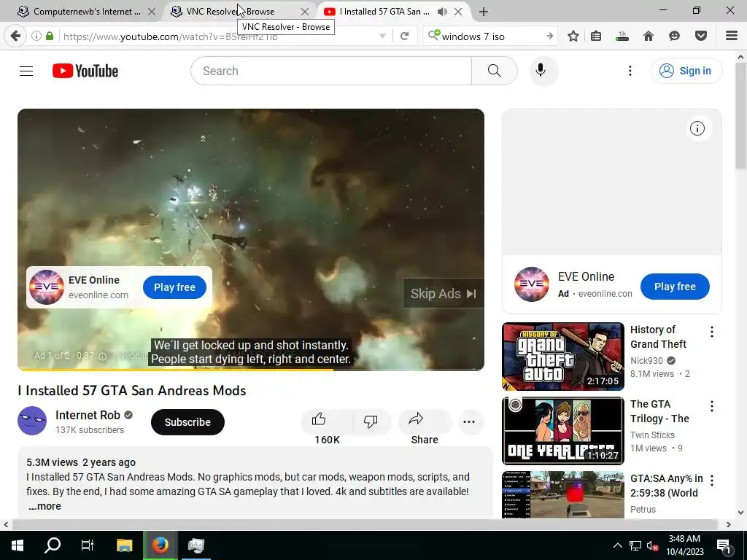Image resolution: width=747 pixels, height=560 pixels.
Task: Open options for The GTA Trilogy video
Action: [712, 406]
